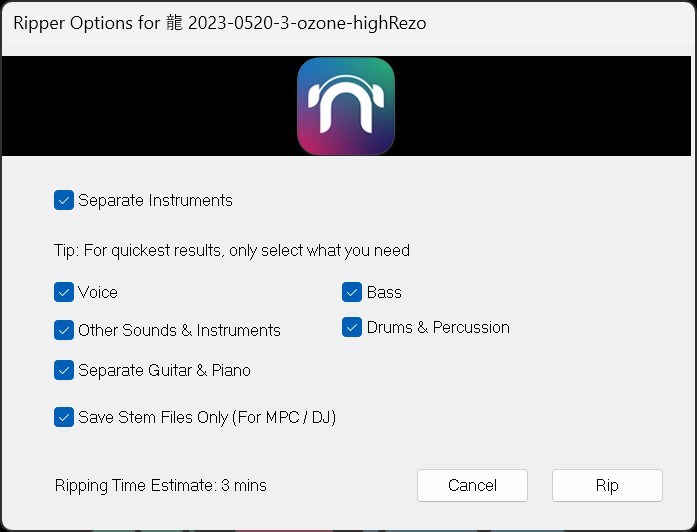Toggle the Separate Instruments checkbox
The image size is (697, 532).
click(x=64, y=200)
